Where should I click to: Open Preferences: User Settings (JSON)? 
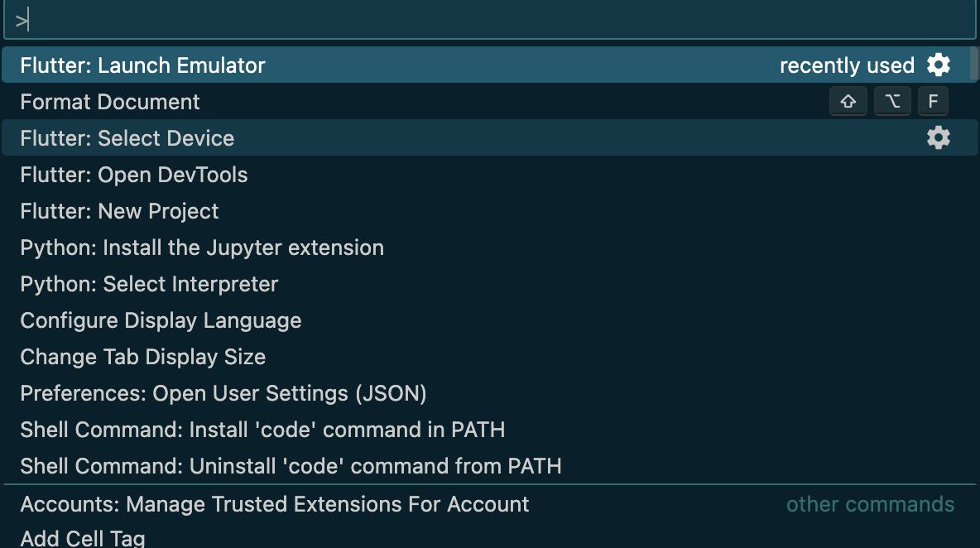tap(223, 393)
